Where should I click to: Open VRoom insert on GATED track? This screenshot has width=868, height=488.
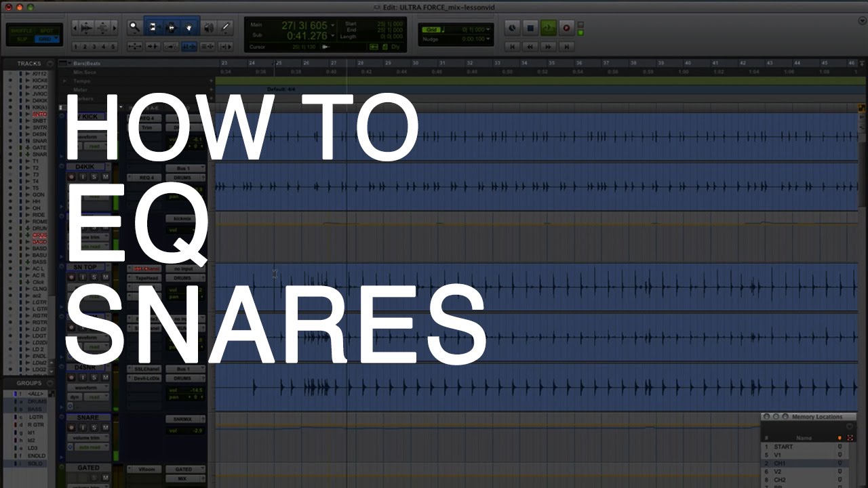(x=145, y=469)
